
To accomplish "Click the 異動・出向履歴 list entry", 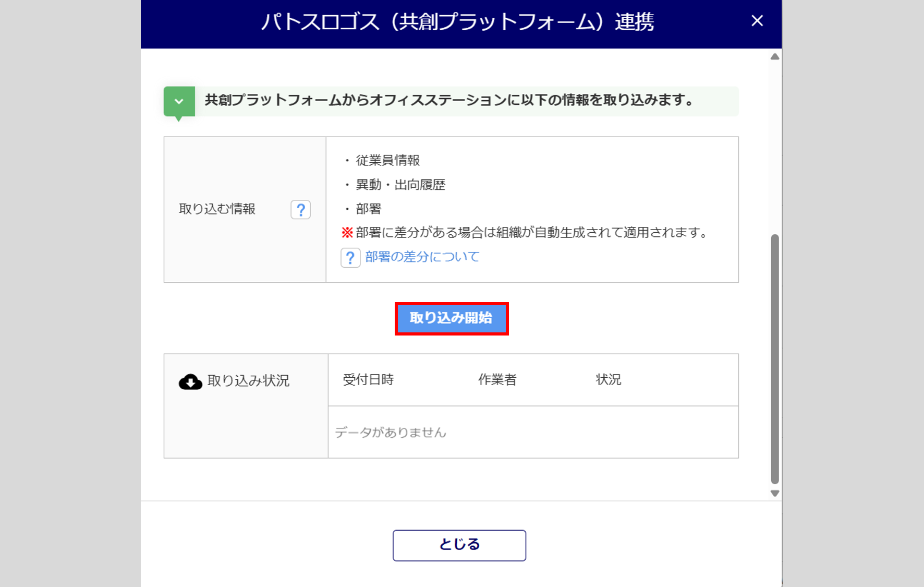I will tap(400, 185).
